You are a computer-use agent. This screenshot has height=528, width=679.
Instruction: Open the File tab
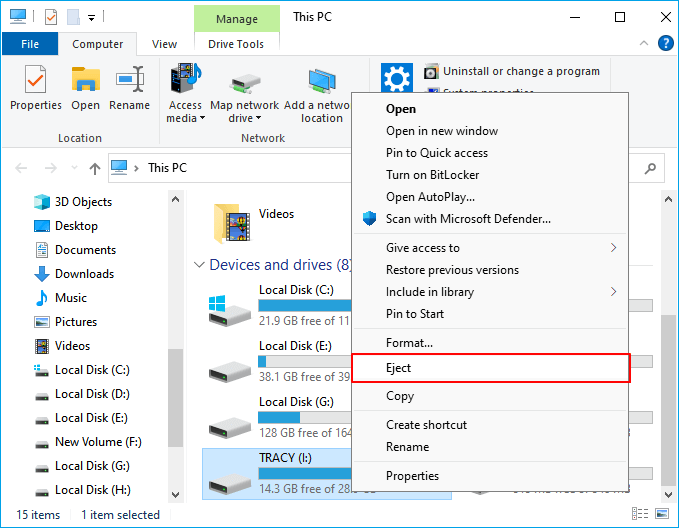coord(30,44)
